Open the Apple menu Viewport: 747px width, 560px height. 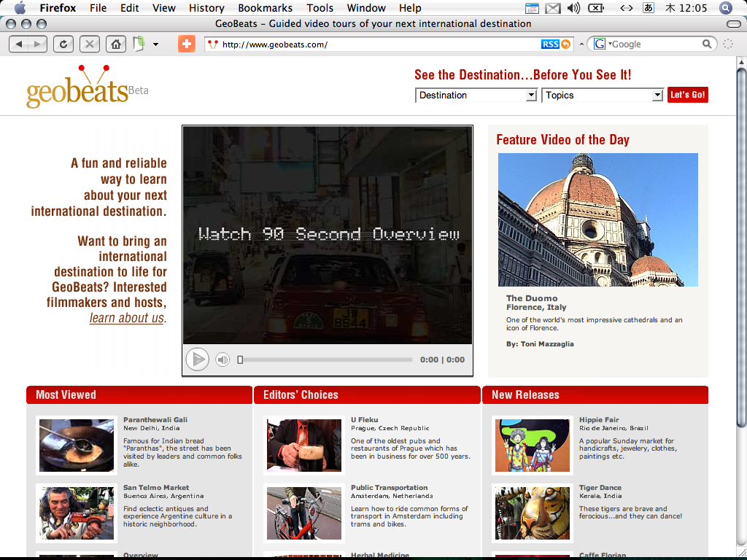pyautogui.click(x=20, y=8)
